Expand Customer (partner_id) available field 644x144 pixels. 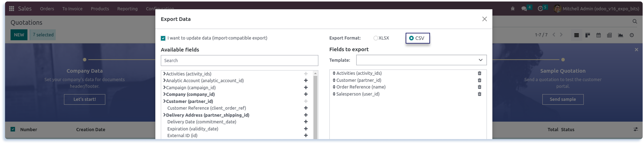click(164, 101)
